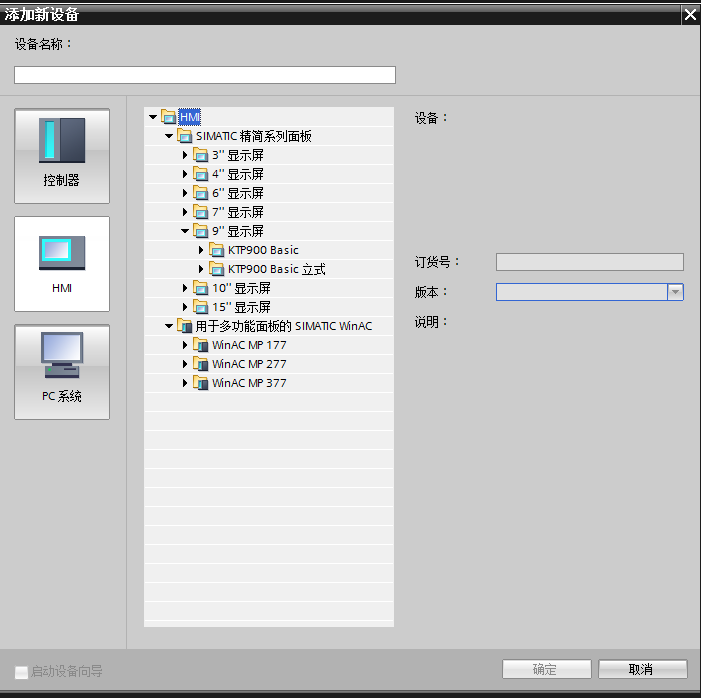701x698 pixels.
Task: Click folder icon of 15" 显示屏
Action: (201, 307)
